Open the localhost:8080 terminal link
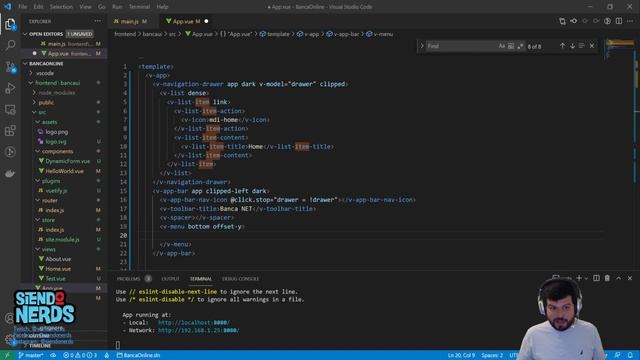Image resolution: width=640 pixels, height=360 pixels. click(x=194, y=322)
